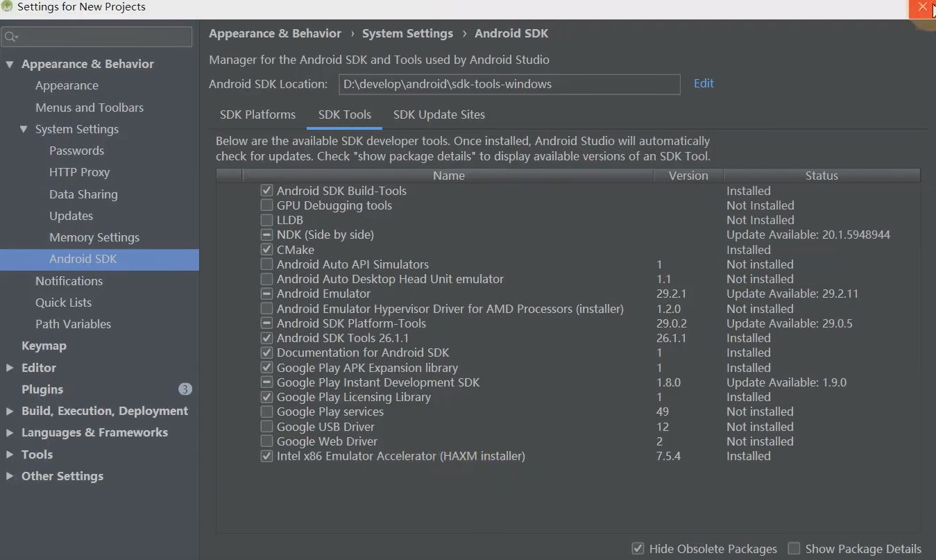Toggle NDK (Side by side) checkbox
The image size is (936, 560).
(266, 235)
